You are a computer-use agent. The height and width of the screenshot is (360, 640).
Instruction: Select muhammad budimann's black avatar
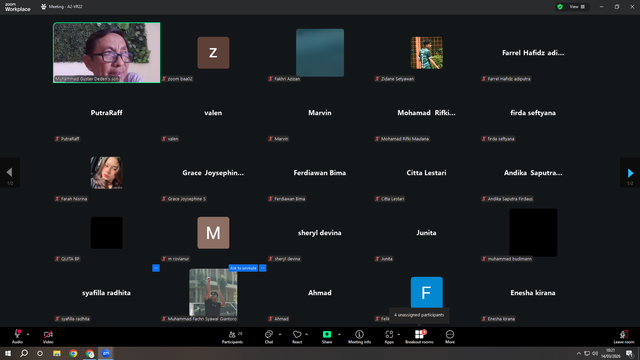coord(533,233)
